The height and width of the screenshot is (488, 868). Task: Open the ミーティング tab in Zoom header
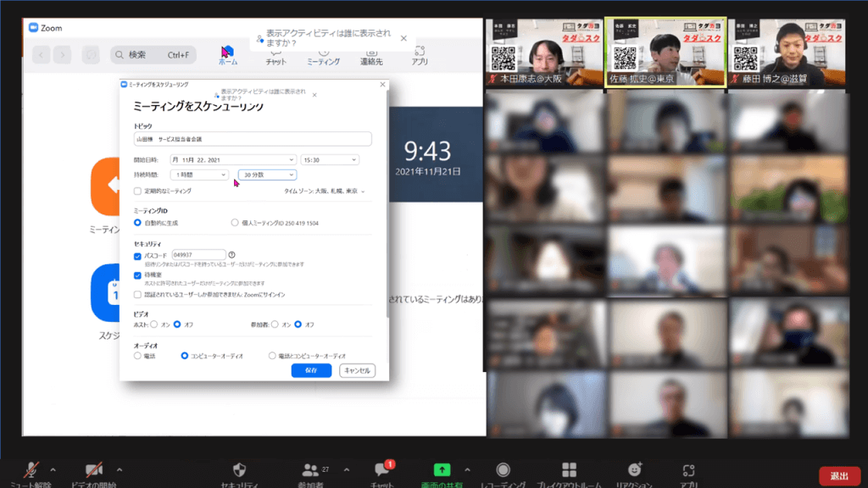[x=323, y=58]
